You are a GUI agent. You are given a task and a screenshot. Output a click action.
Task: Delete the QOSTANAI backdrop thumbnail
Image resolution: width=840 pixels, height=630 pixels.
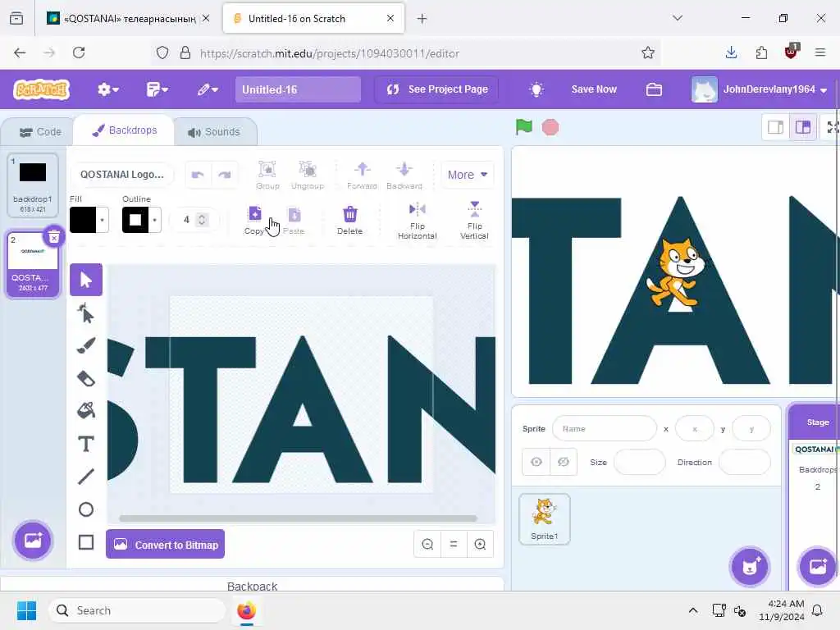54,237
